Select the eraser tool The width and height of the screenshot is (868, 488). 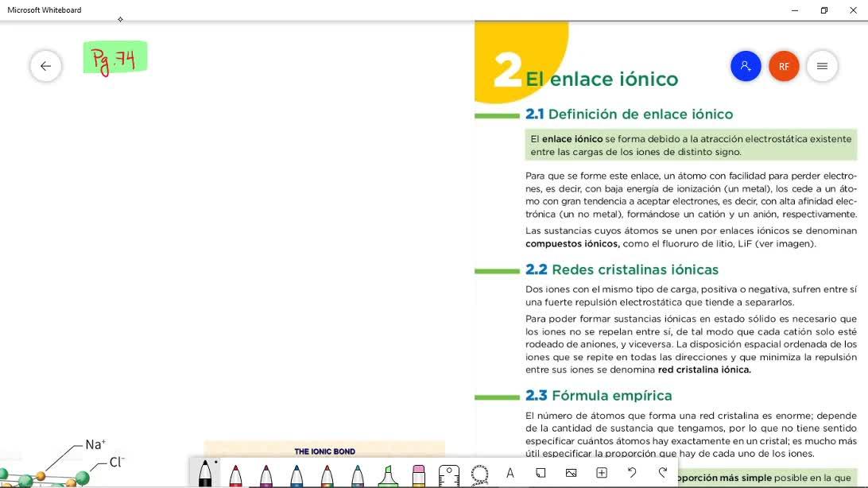pos(418,476)
